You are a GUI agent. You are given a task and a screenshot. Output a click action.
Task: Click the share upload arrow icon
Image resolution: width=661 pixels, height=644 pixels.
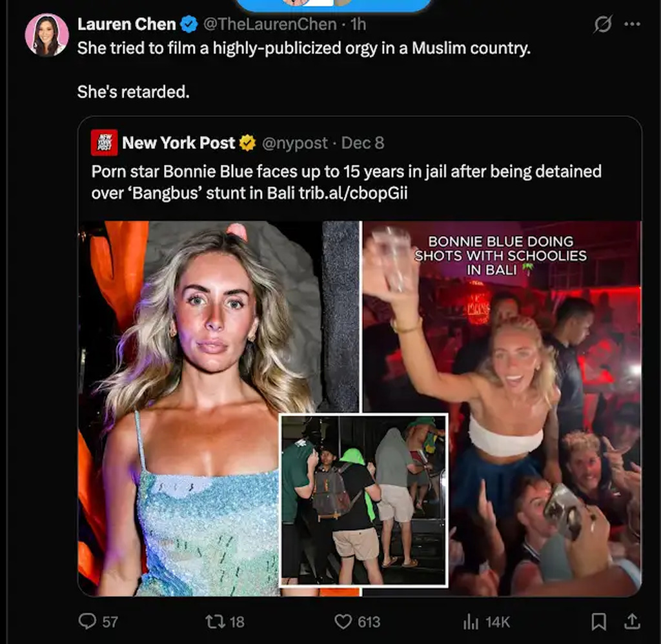tap(631, 621)
